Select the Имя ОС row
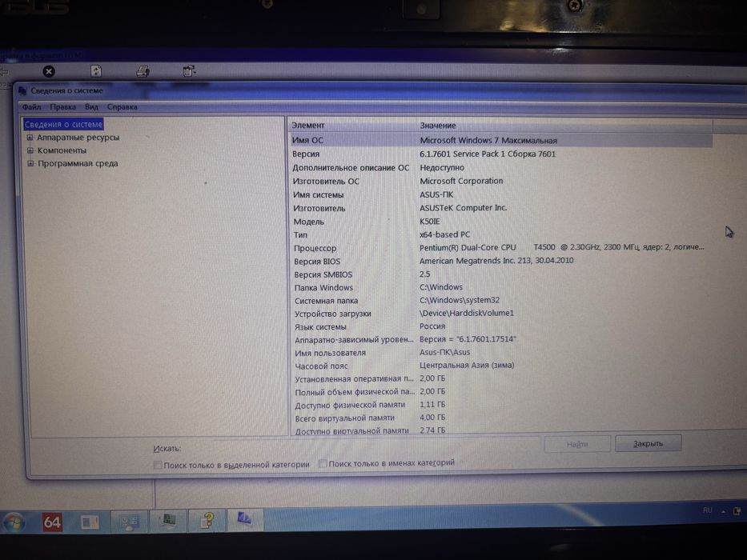The image size is (747, 560). (x=500, y=140)
